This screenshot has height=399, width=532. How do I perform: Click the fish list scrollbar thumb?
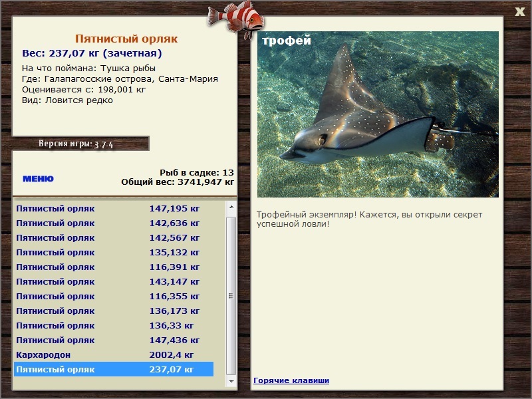tap(231, 296)
